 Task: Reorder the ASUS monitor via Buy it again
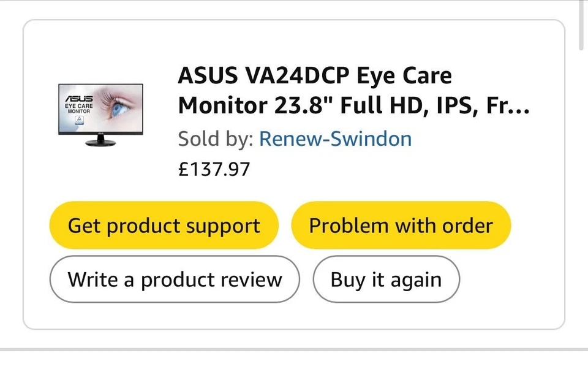(386, 279)
